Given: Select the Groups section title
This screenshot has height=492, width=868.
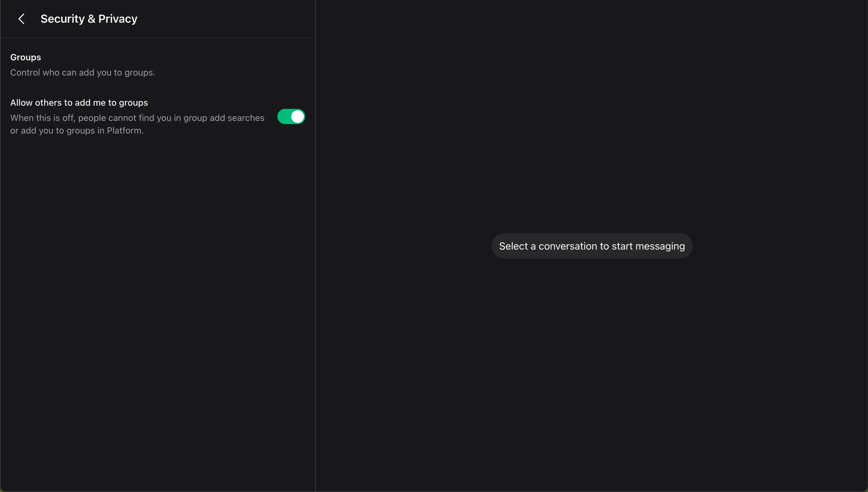Looking at the screenshot, I should (x=26, y=57).
